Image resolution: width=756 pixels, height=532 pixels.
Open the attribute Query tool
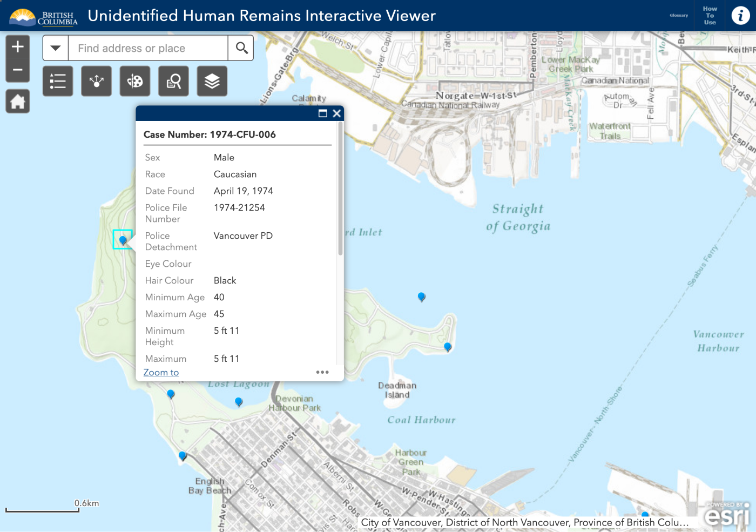coord(173,81)
